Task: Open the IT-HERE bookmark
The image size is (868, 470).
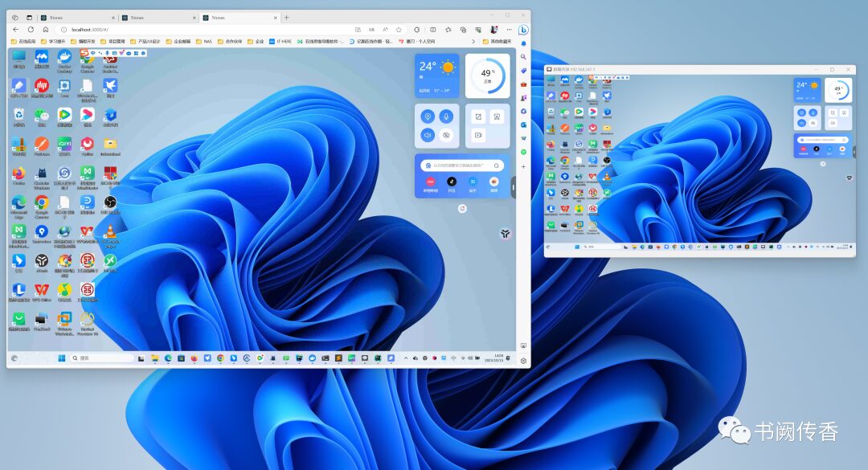Action: [280, 42]
